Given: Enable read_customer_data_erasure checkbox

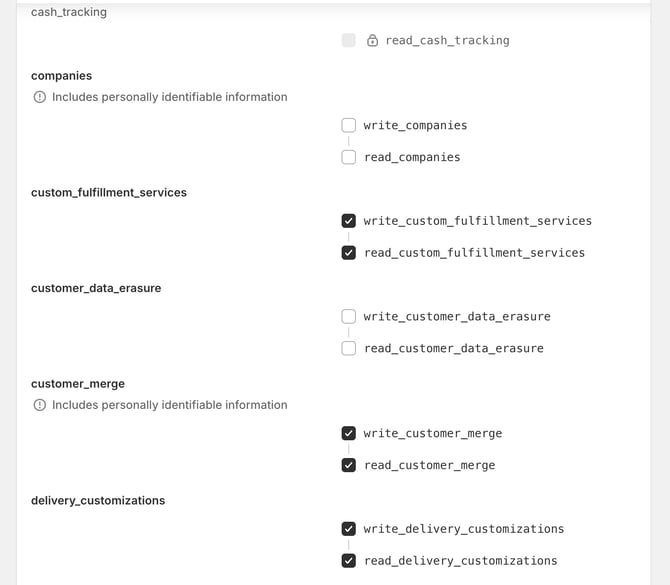Looking at the screenshot, I should point(348,349).
